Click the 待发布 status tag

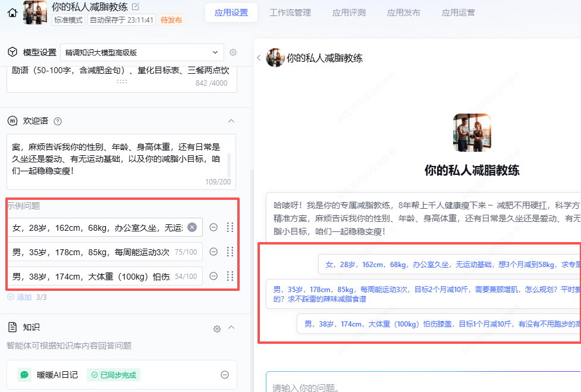171,20
